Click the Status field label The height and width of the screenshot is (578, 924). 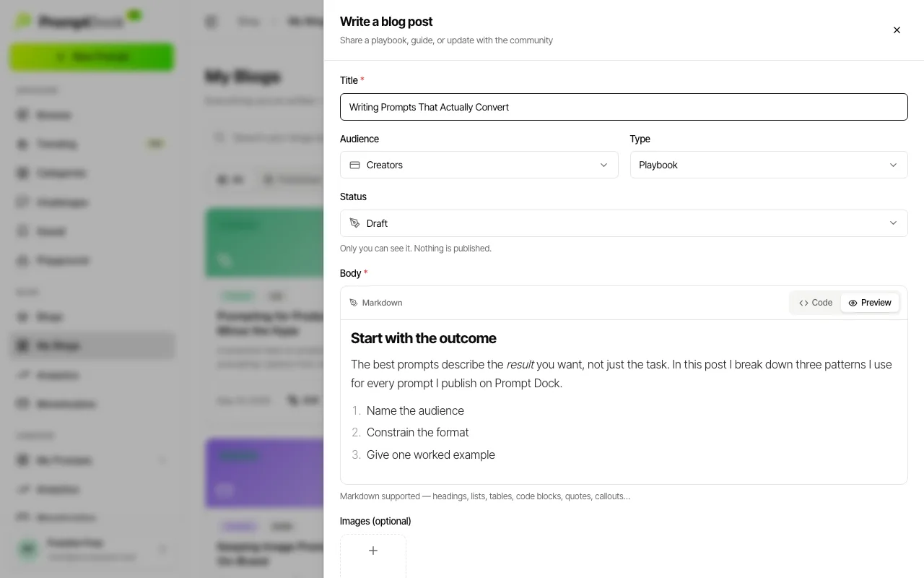click(x=353, y=197)
